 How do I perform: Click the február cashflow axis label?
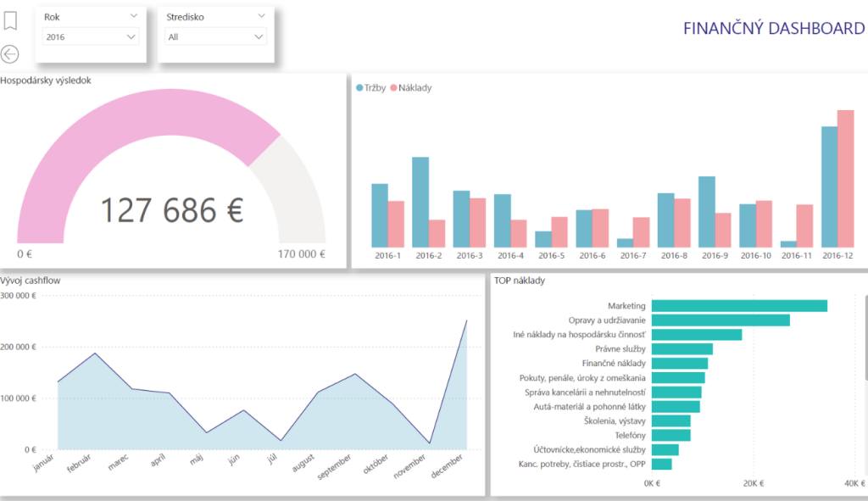[79, 464]
